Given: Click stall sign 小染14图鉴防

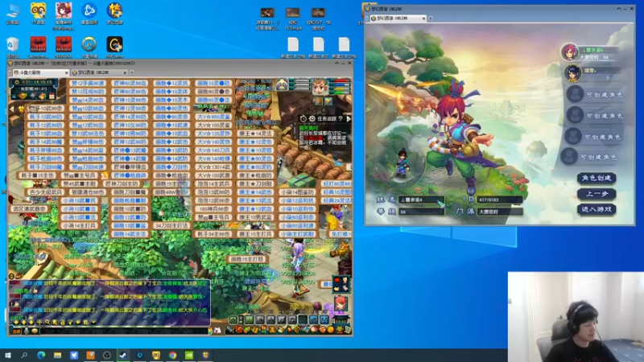Looking at the screenshot, I should [x=297, y=192].
